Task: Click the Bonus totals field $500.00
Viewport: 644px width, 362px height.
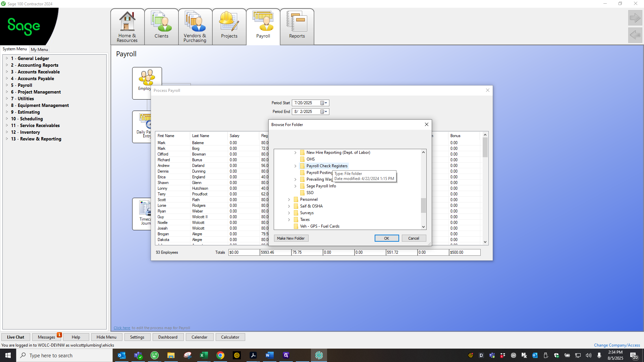Action: pyautogui.click(x=465, y=252)
